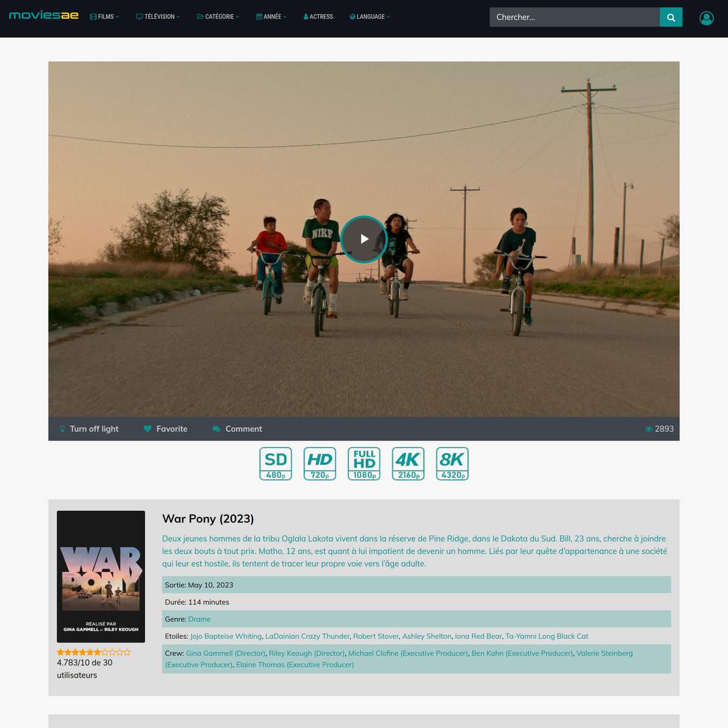Screen dimensions: 728x728
Task: Open Robert Stover actor link
Action: pos(376,636)
